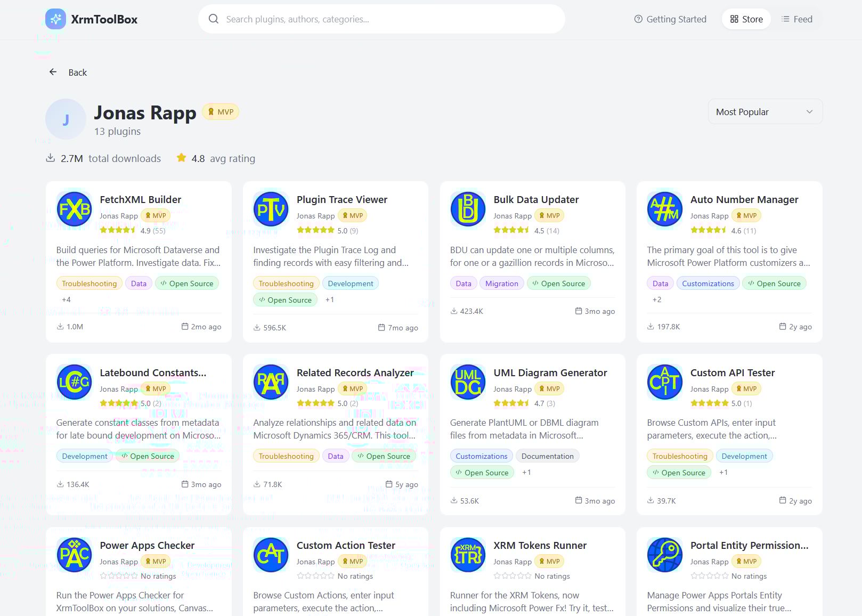Click the Latebound Constants LCG icon
862x616 pixels.
(x=74, y=382)
